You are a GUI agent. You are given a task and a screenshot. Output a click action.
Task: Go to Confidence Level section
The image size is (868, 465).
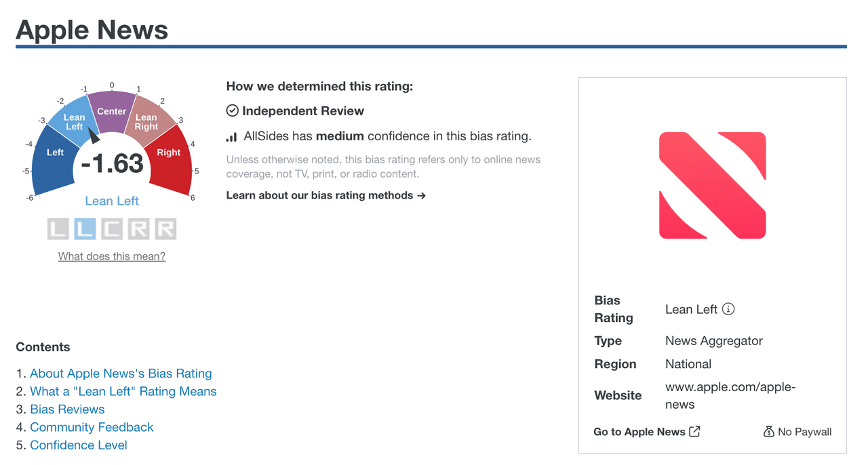pyautogui.click(x=79, y=445)
